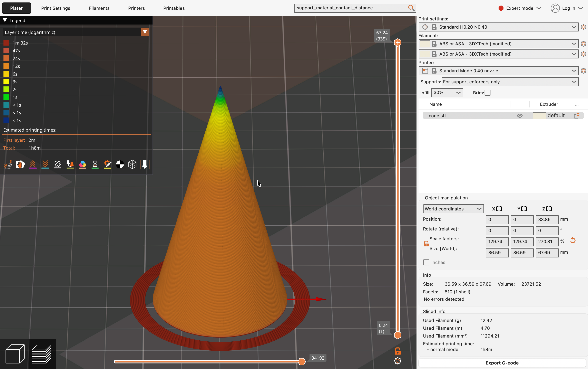Click first filament color swatch
This screenshot has height=369, width=588.
[x=425, y=44]
